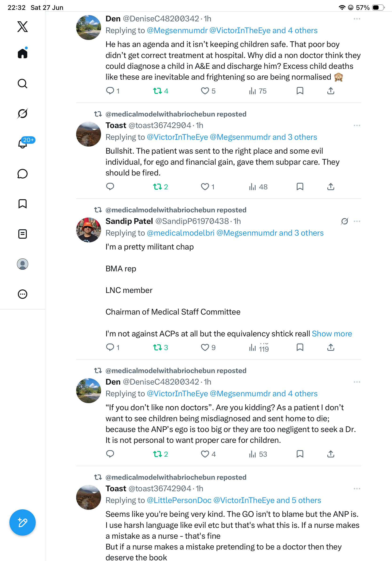Image resolution: width=392 pixels, height=561 pixels.
Task: Open Grok from the sidebar
Action: 23,114
